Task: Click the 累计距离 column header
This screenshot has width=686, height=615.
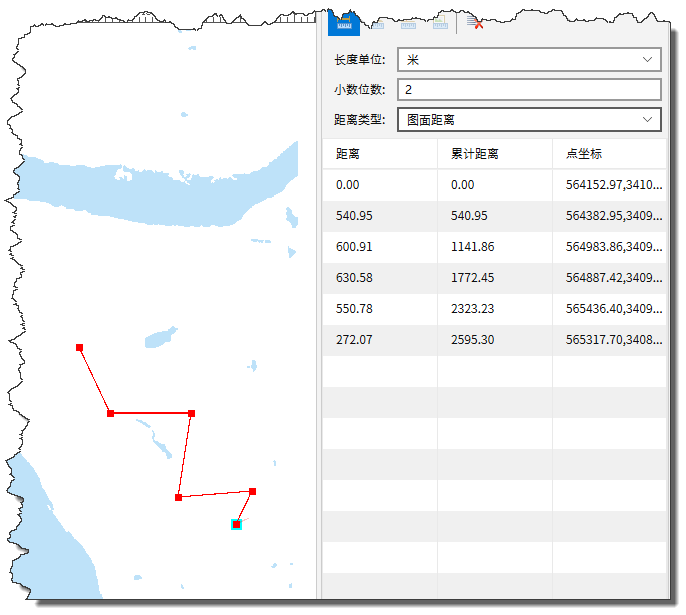Action: point(495,154)
